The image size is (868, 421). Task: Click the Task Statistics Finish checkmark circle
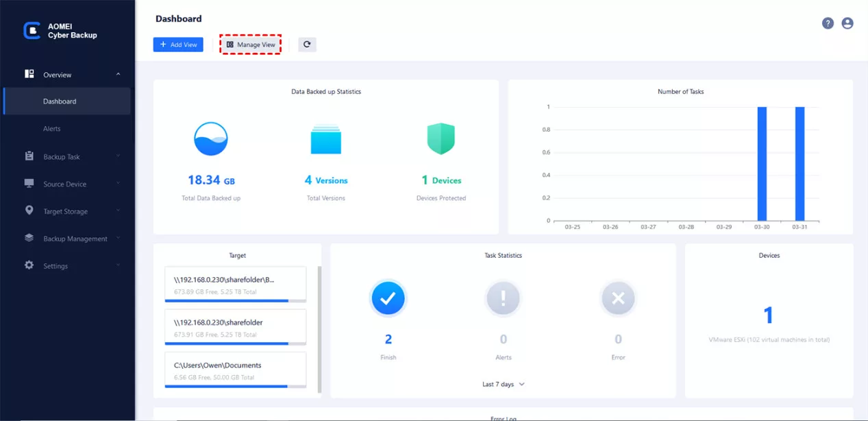(388, 298)
